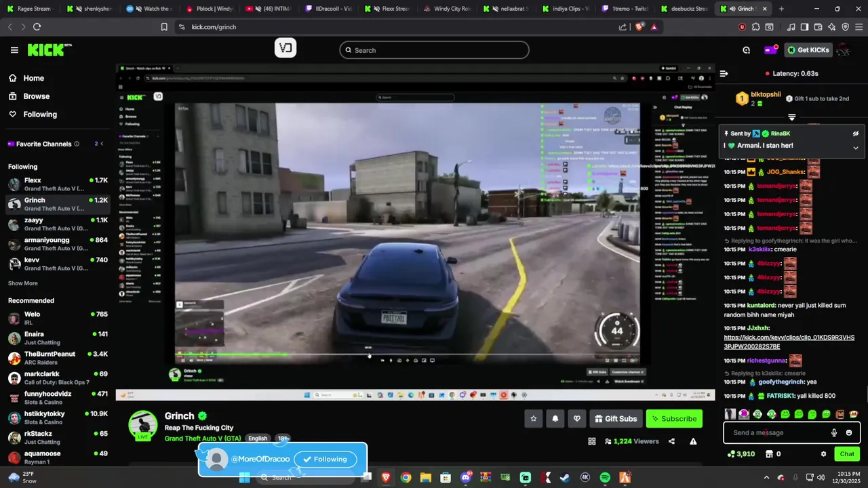Open hstikkytokky recommended channel
Image resolution: width=868 pixels, height=488 pixels.
click(58, 418)
